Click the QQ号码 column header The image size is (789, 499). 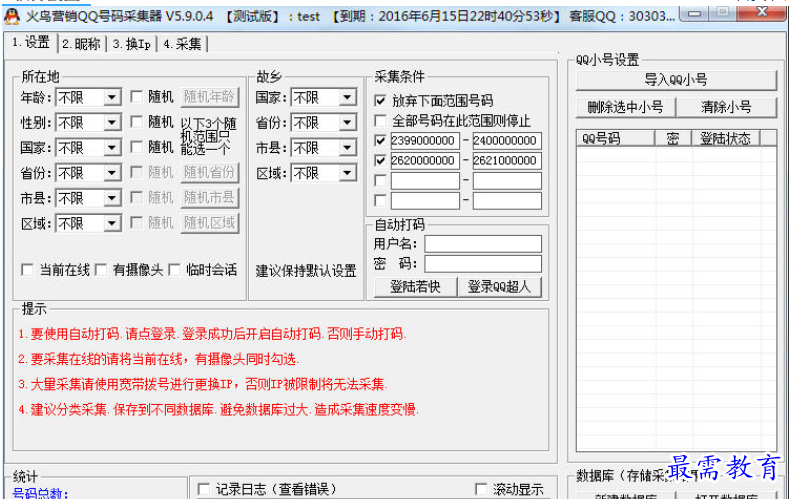point(615,138)
